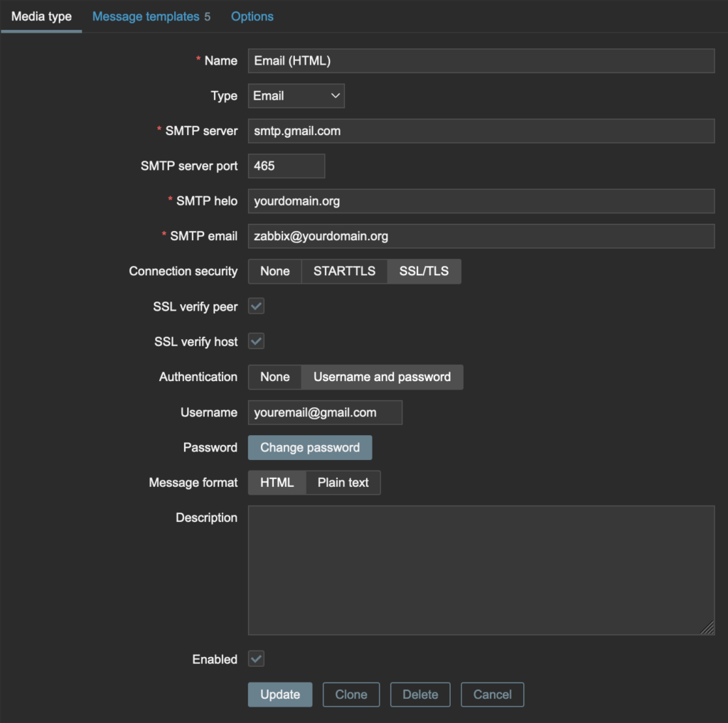Set Connection security to None
The height and width of the screenshot is (723, 728).
point(274,271)
